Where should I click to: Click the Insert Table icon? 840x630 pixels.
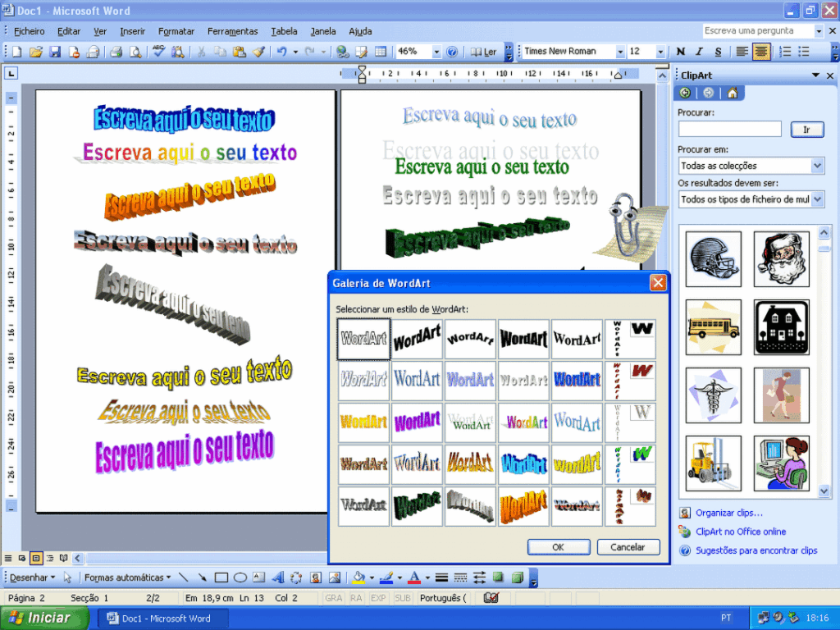click(381, 52)
